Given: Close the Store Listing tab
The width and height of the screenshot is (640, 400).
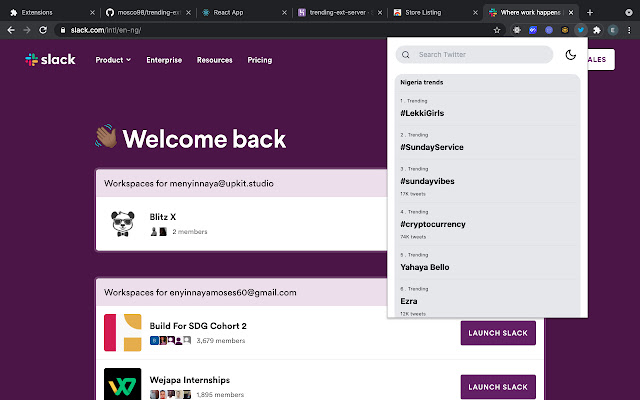Looking at the screenshot, I should [475, 13].
